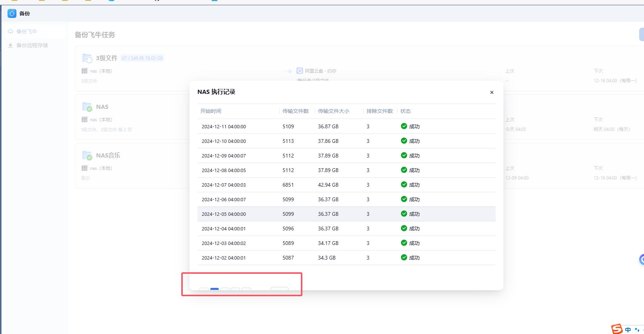The height and width of the screenshot is (334, 644).
Task: Click the 5109 file count cell
Action: (288, 127)
